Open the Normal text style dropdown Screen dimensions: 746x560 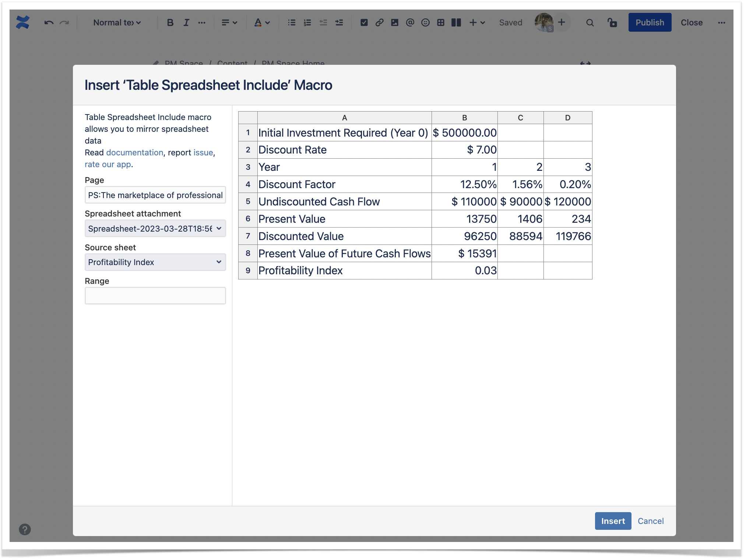[x=117, y=23]
